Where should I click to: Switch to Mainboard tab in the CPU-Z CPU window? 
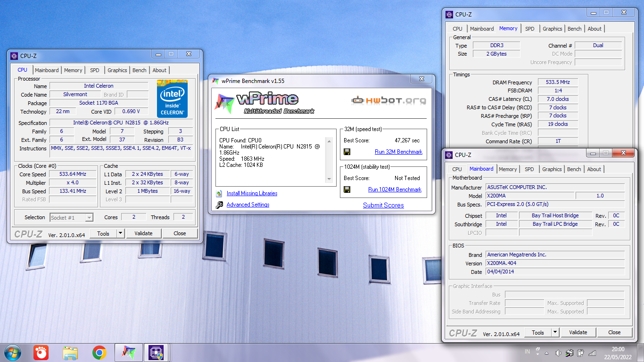[x=47, y=70]
